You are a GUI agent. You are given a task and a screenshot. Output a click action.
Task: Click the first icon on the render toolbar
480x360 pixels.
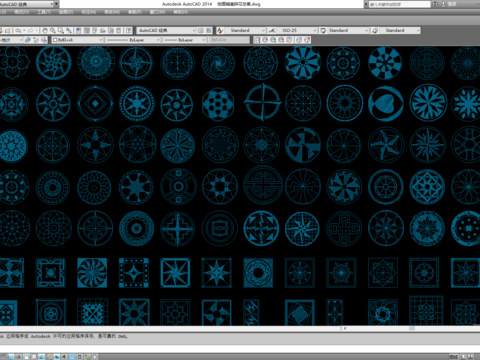pyautogui.click(x=257, y=40)
